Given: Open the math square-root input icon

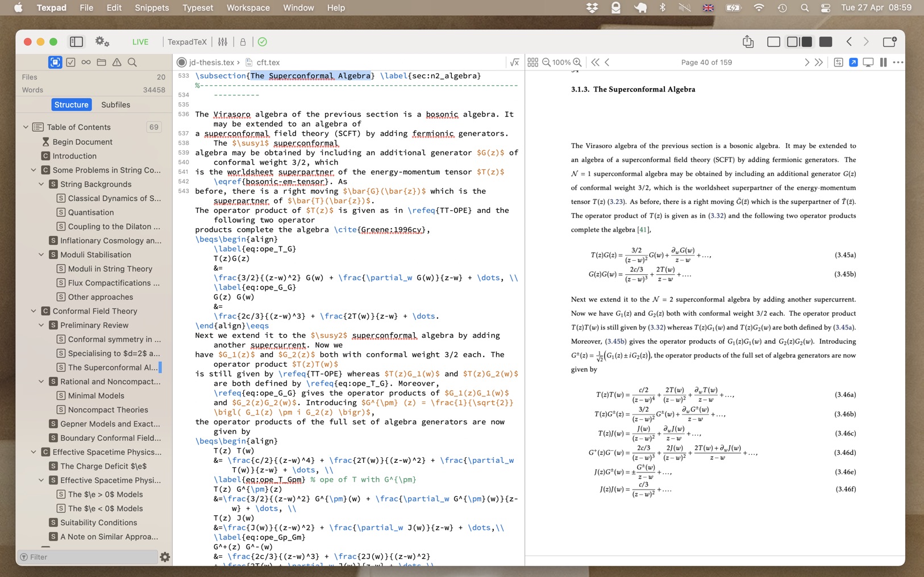Looking at the screenshot, I should click(x=514, y=62).
